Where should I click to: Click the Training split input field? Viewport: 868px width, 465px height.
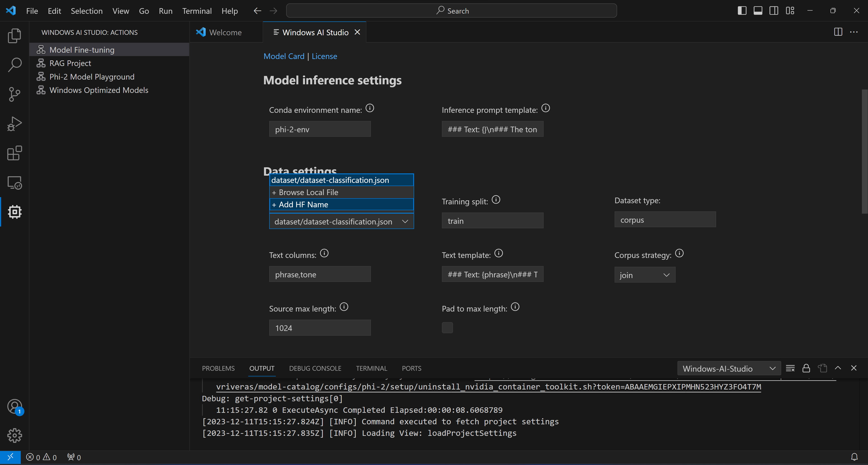[x=493, y=220]
